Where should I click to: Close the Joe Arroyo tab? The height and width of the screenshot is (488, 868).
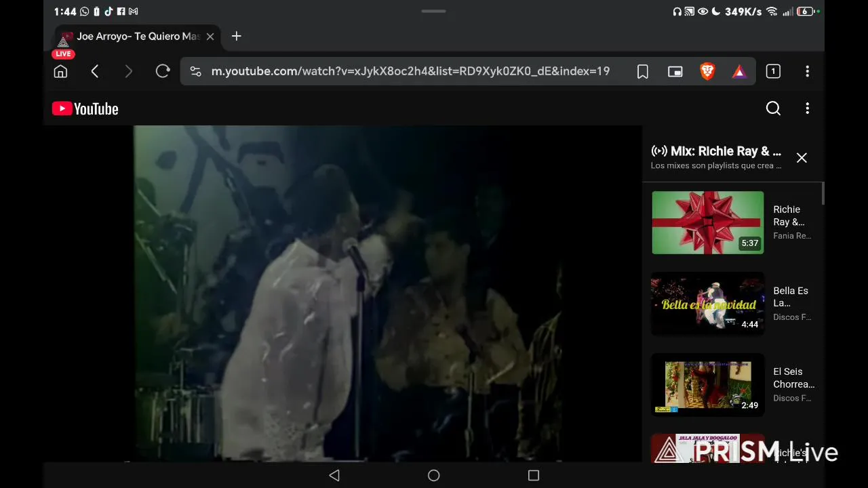pyautogui.click(x=210, y=37)
